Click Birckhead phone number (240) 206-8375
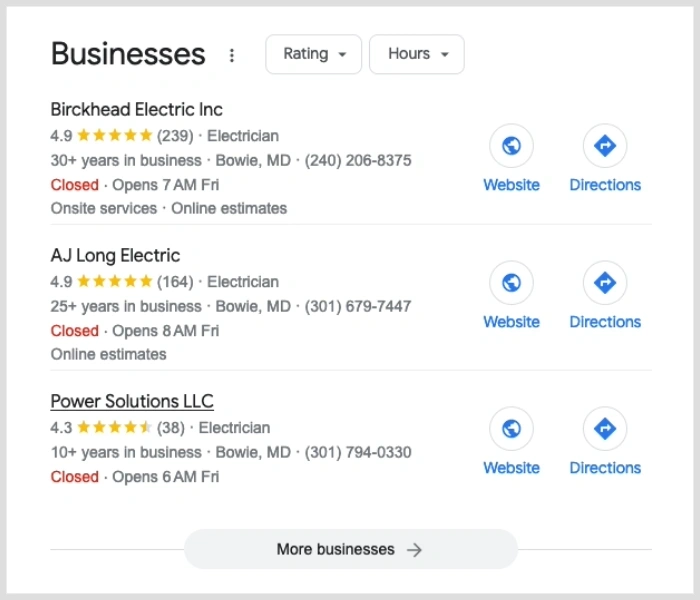 [x=358, y=160]
